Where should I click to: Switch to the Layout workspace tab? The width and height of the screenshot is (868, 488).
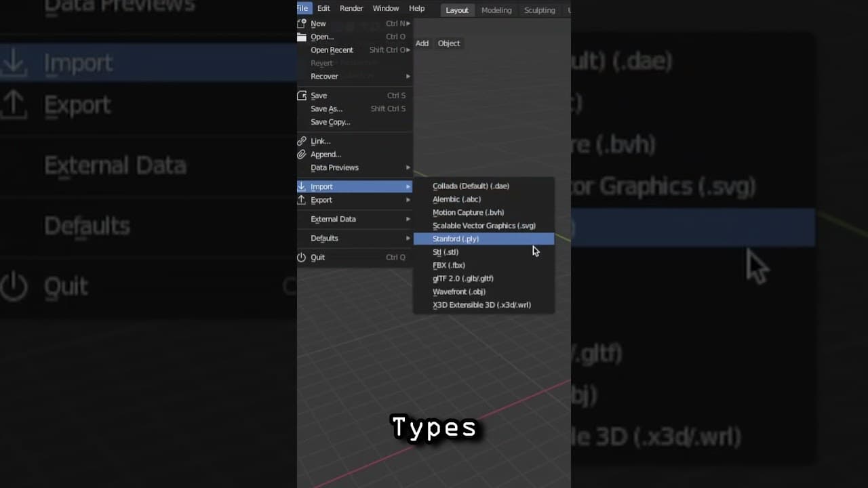[457, 10]
